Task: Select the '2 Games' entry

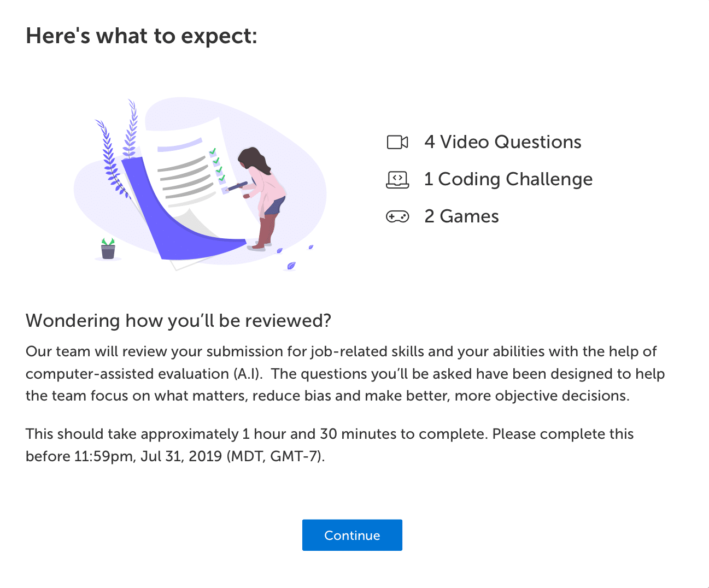Action: (x=461, y=216)
